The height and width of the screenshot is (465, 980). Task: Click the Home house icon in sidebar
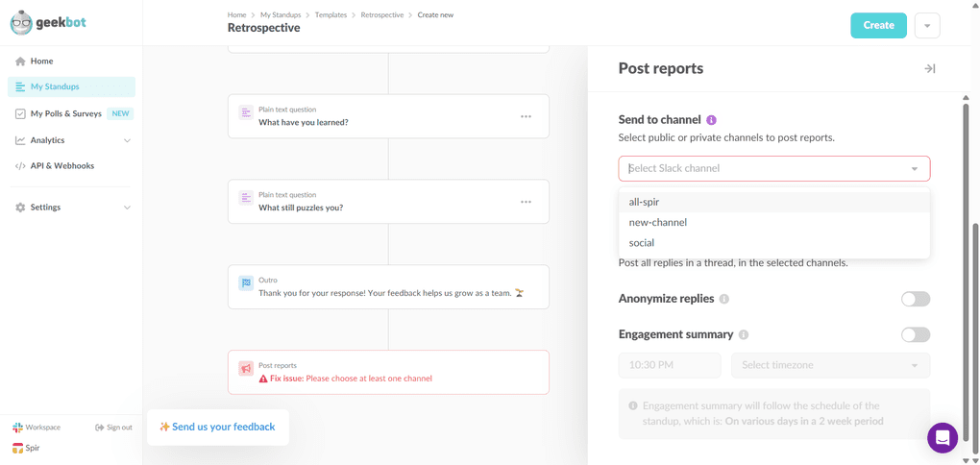[20, 61]
